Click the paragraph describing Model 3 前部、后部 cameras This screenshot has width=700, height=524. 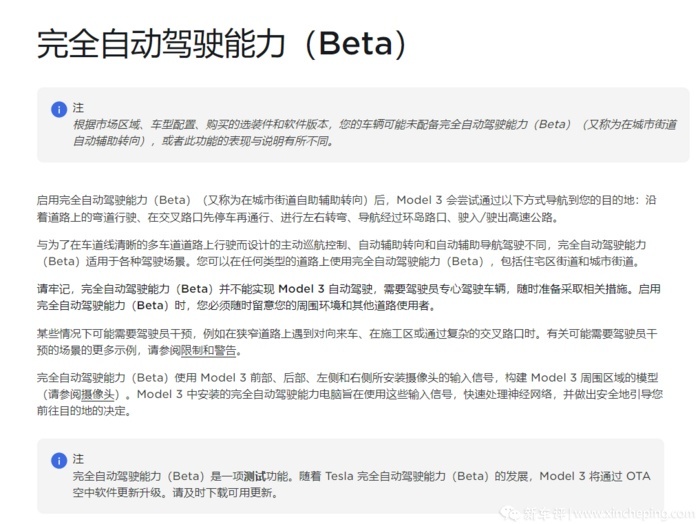[x=350, y=395]
